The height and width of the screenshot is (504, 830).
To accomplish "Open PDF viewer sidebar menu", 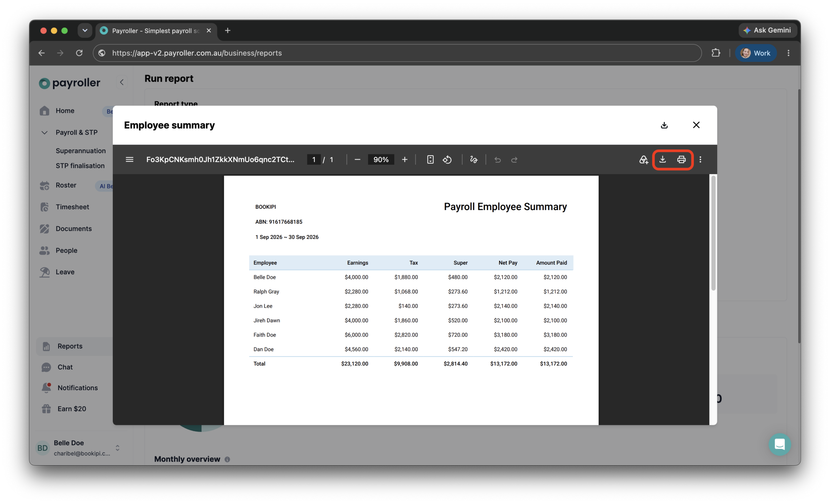I will (129, 159).
